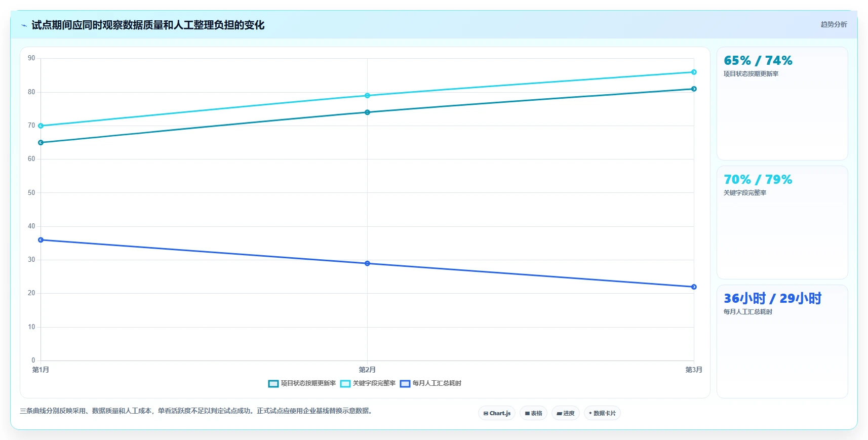Toggle the 关键字段完整率 legend swatch
Viewport: 868px width, 440px height.
(x=345, y=384)
